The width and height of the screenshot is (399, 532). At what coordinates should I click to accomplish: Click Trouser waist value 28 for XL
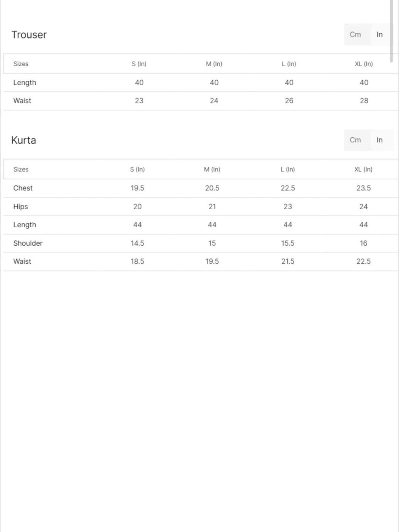pyautogui.click(x=364, y=100)
